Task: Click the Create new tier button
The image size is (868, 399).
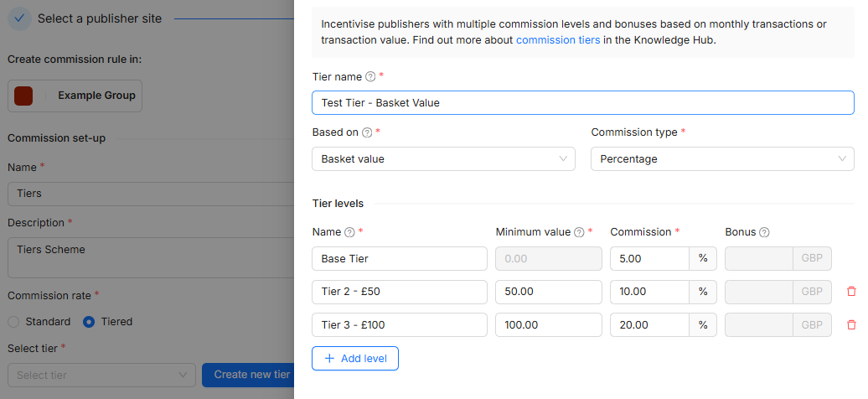Action: [x=251, y=375]
